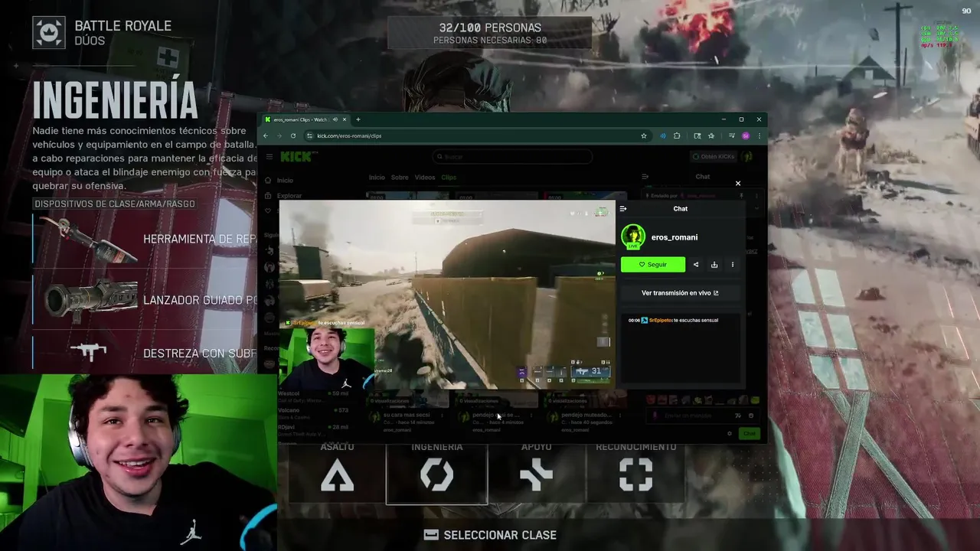Click the Kick logo
The image size is (980, 551).
coord(296,156)
